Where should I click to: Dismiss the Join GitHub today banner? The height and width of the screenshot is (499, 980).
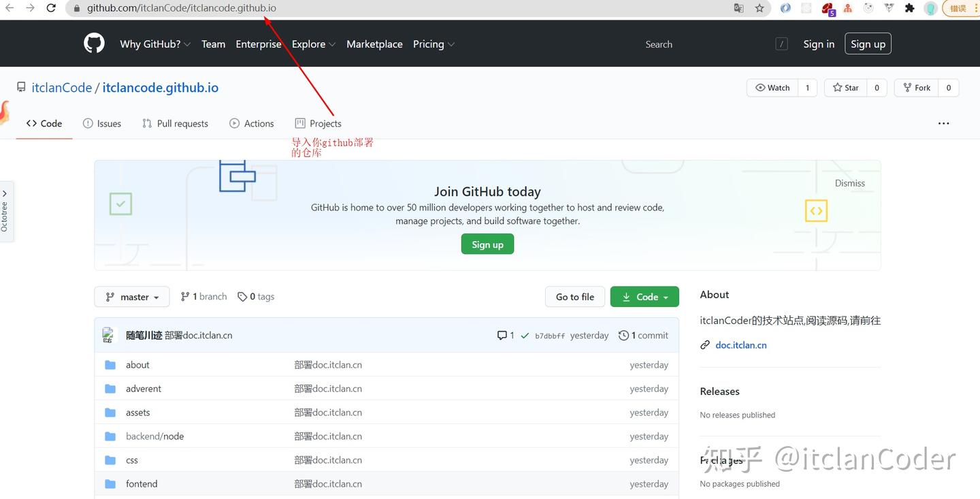click(x=850, y=183)
